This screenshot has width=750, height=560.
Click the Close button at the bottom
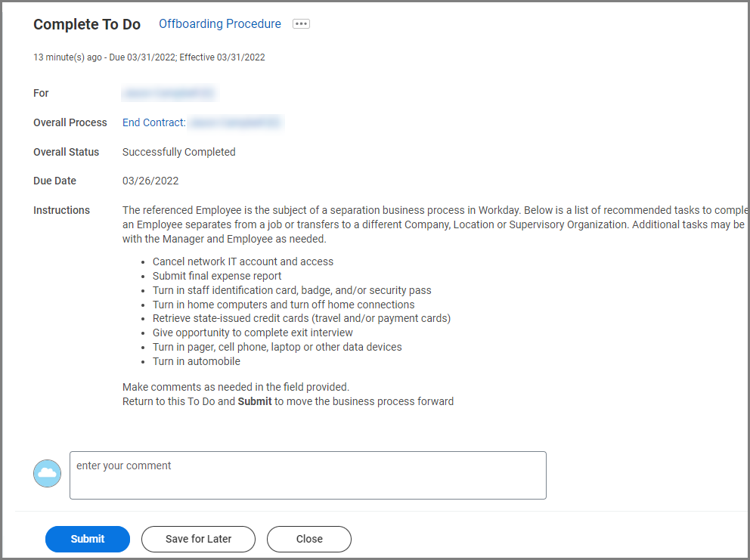click(309, 539)
